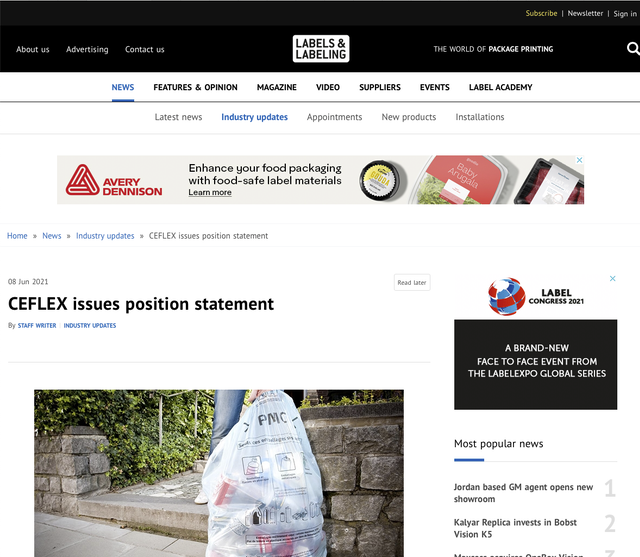The image size is (640, 557).
Task: Close the Avery Dennison ad banner
Action: (x=579, y=160)
